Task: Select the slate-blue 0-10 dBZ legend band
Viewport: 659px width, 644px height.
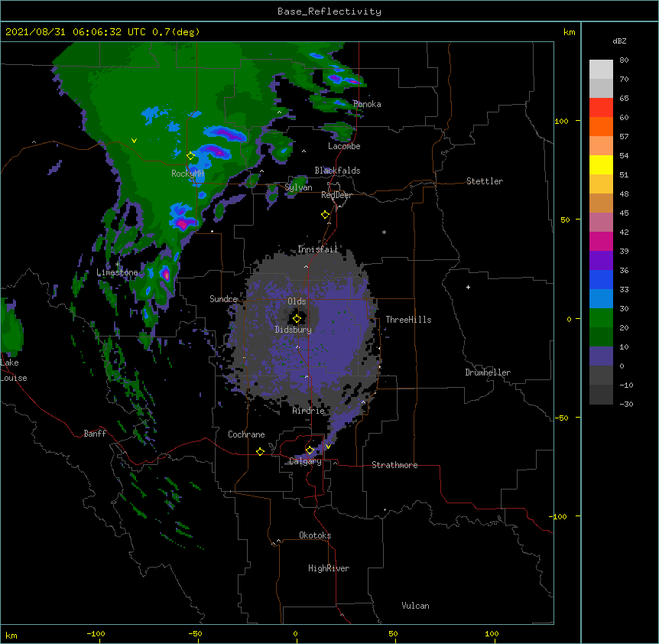Action: [x=601, y=356]
